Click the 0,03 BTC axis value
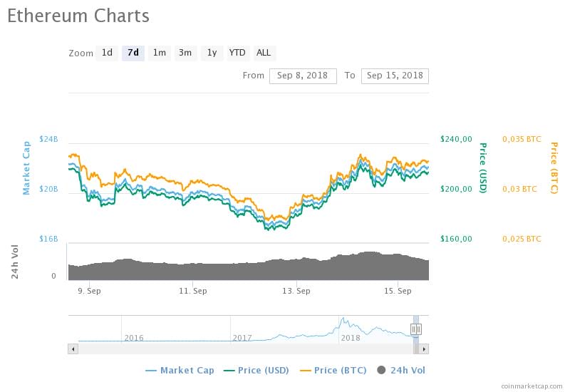The height and width of the screenshot is (392, 570). pyautogui.click(x=519, y=189)
